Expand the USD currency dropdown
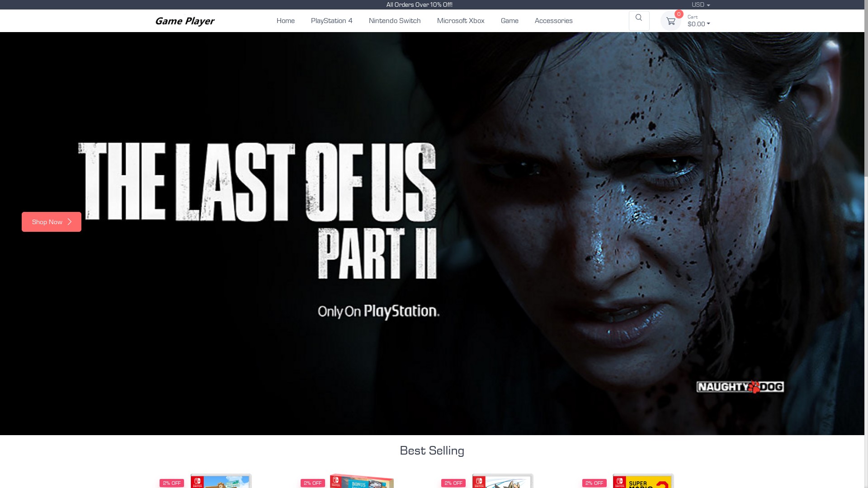 click(x=700, y=5)
